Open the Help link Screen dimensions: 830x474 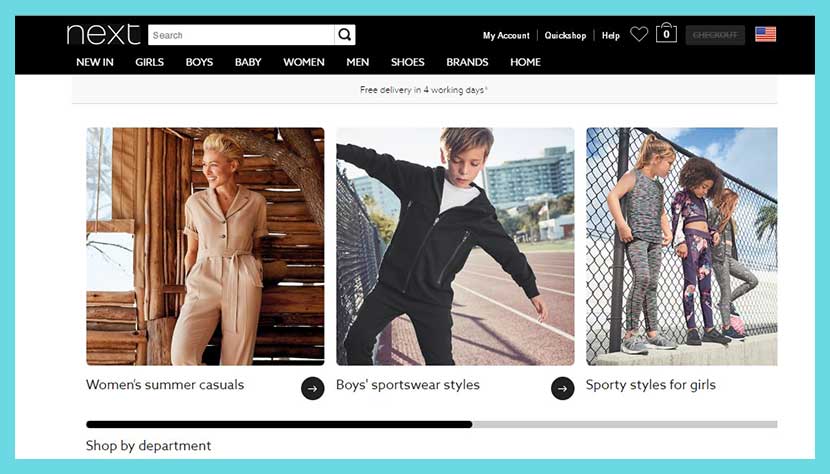[x=610, y=35]
